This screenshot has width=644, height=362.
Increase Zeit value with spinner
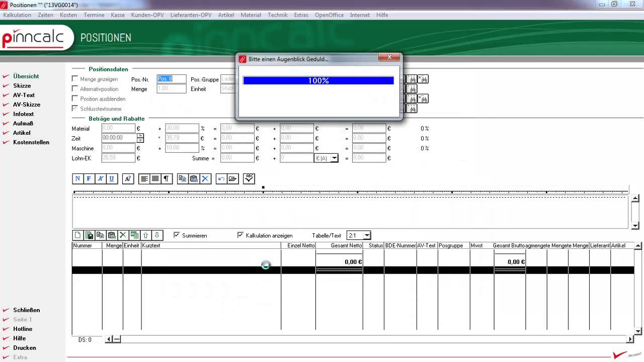tap(140, 135)
